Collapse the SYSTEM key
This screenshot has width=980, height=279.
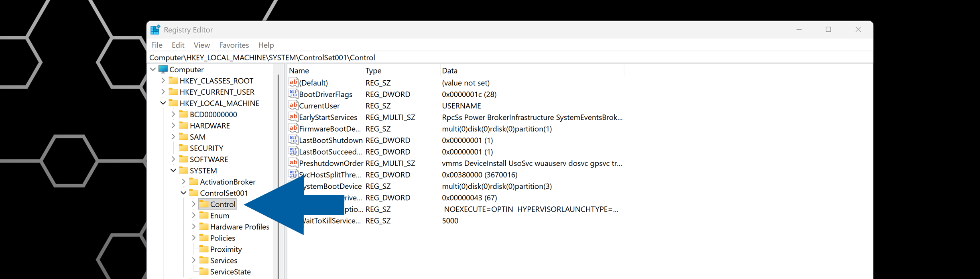[x=173, y=171]
